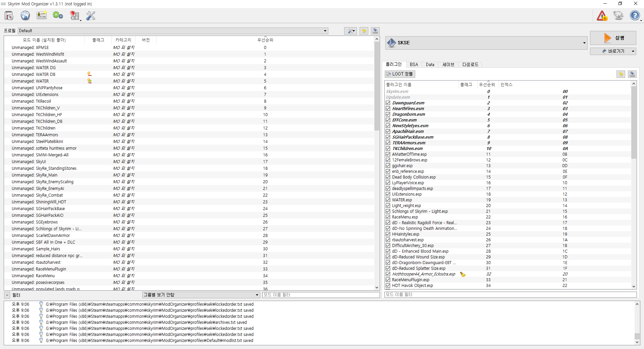Click the LOOT sort (LOOT 정렬) button

click(400, 74)
